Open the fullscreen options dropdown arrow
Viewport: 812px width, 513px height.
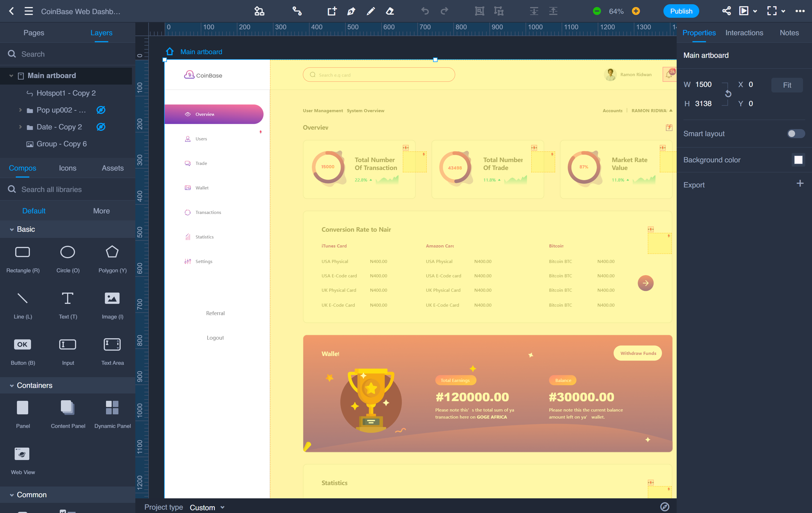783,12
